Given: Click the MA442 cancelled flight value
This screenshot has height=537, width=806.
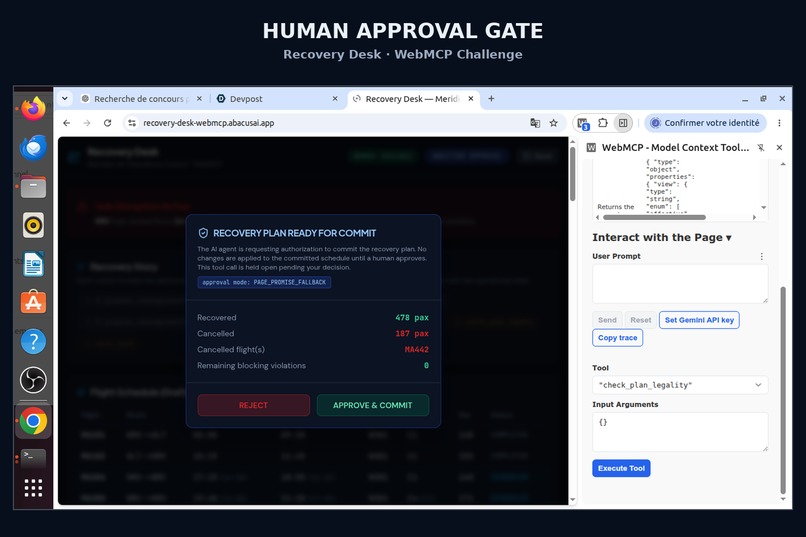Looking at the screenshot, I should click(x=416, y=349).
